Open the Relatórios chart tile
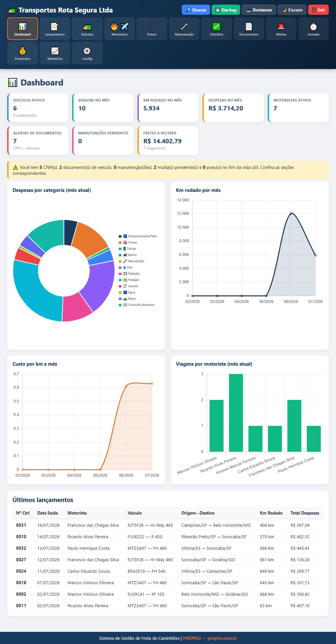336x644 pixels. click(x=55, y=53)
